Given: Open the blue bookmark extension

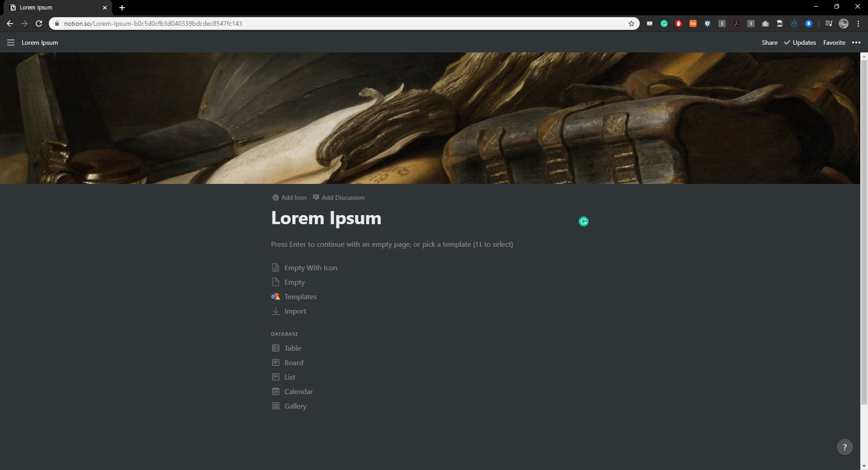Looking at the screenshot, I should [809, 23].
